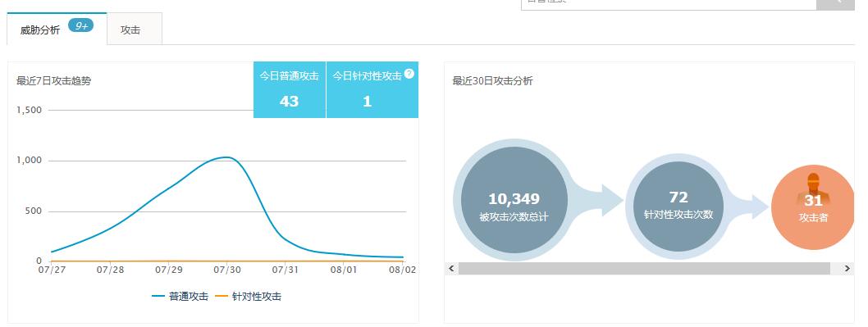Click the 72 针对性攻击次数 circle

tap(678, 206)
